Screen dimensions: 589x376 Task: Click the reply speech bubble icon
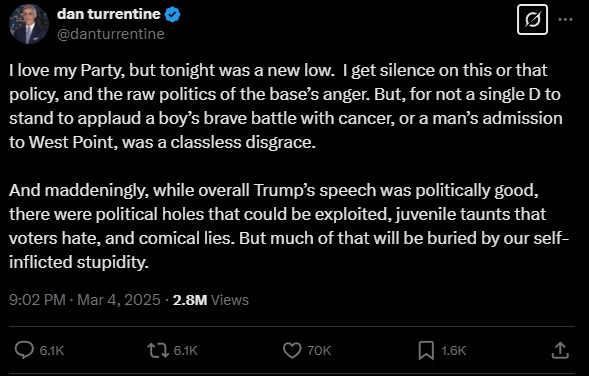pyautogui.click(x=24, y=350)
